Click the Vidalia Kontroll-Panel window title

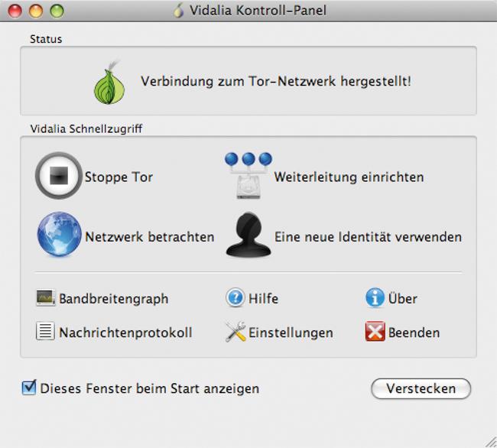click(x=258, y=11)
